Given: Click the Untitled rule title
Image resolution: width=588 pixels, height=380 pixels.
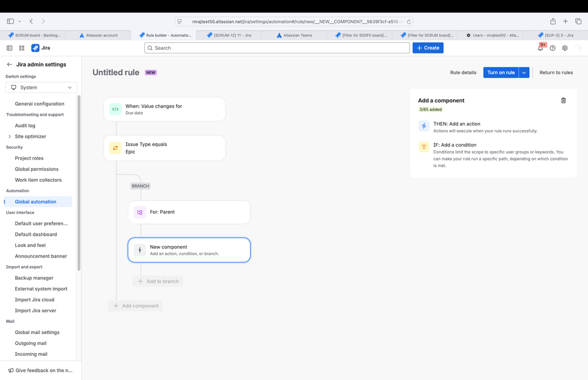Looking at the screenshot, I should coord(116,72).
